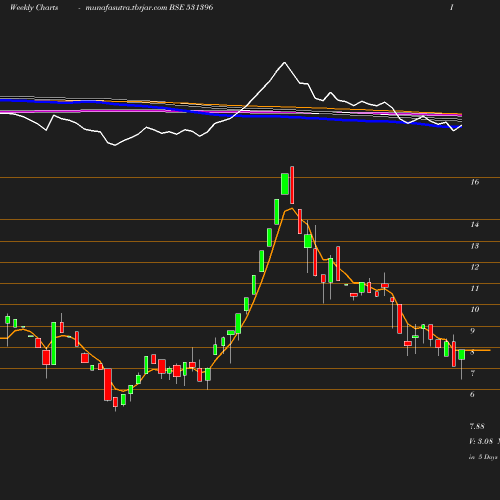Click the price axis label 12
Viewport: 500px width, 500px height.
(x=475, y=267)
